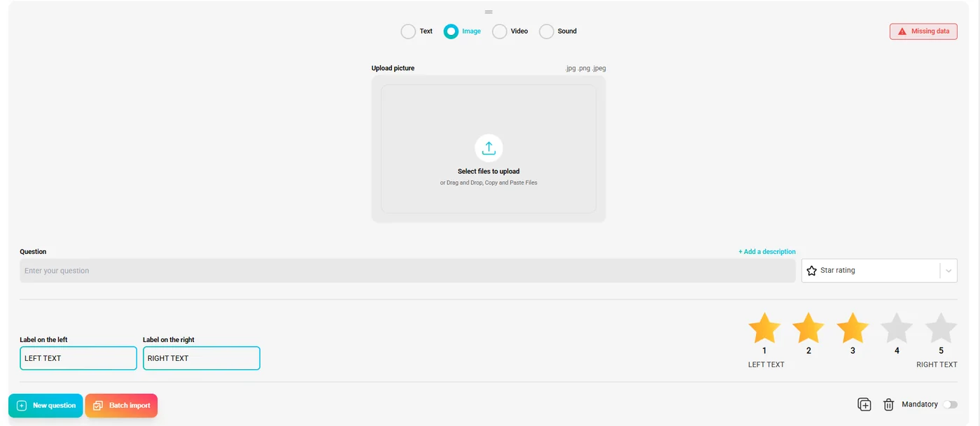Click the copy icon on Batch import button
980x426 pixels.
pos(97,405)
